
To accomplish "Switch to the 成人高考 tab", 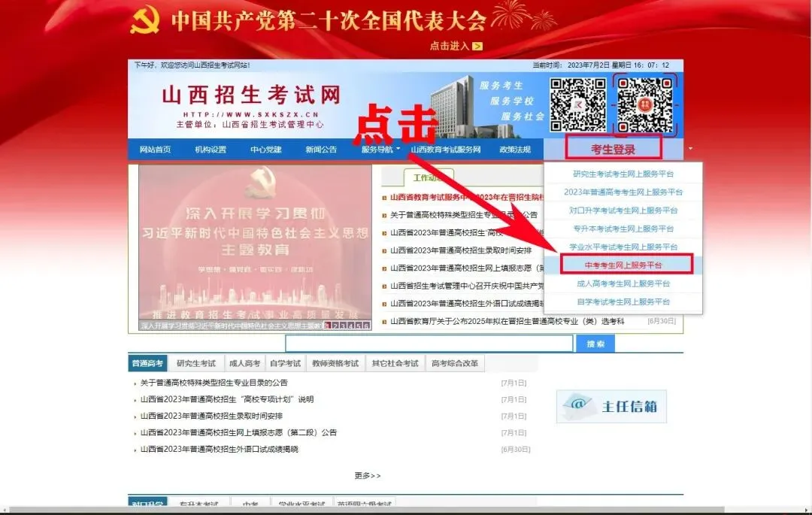I will point(245,363).
